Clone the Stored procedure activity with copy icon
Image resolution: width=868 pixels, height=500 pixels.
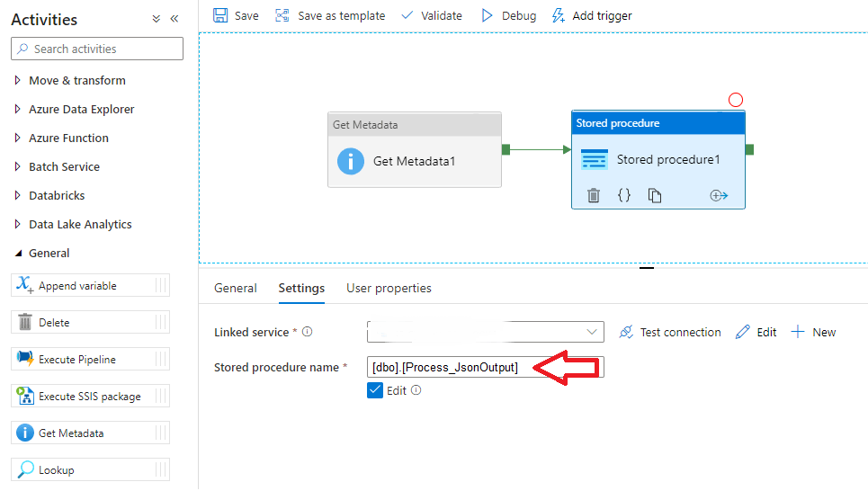tap(655, 195)
